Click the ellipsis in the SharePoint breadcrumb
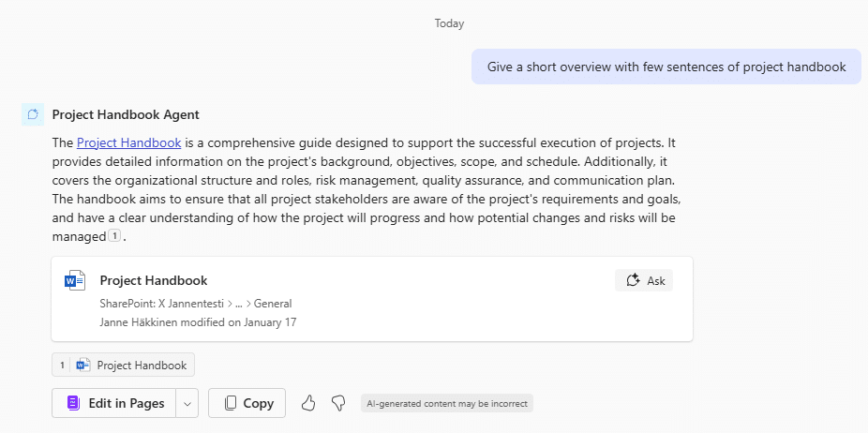This screenshot has height=433, width=868. 239,304
